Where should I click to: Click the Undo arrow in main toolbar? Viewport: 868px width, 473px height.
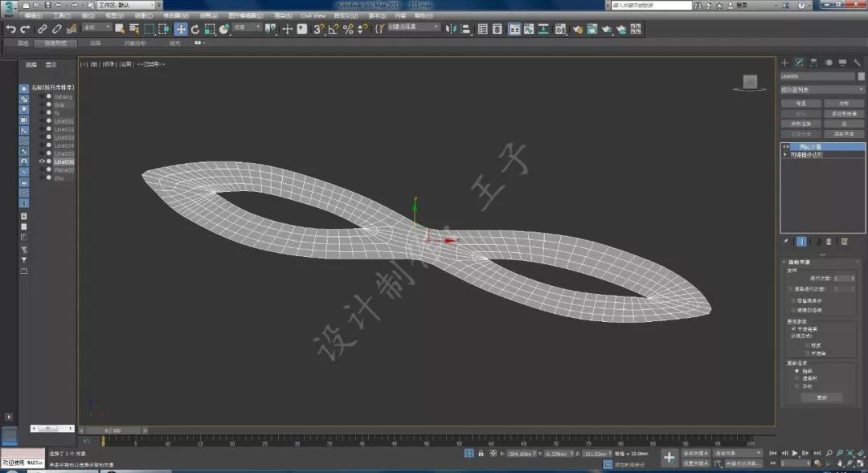coord(10,29)
